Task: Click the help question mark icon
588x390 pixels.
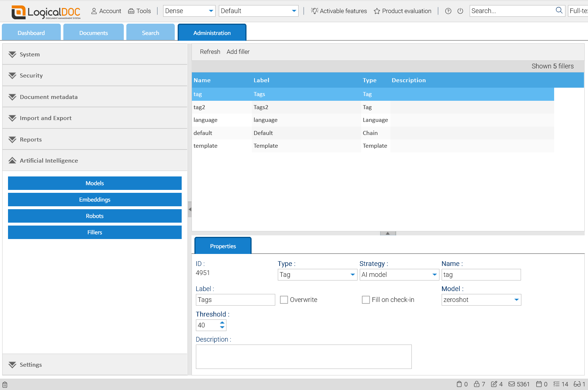Action: (x=448, y=11)
